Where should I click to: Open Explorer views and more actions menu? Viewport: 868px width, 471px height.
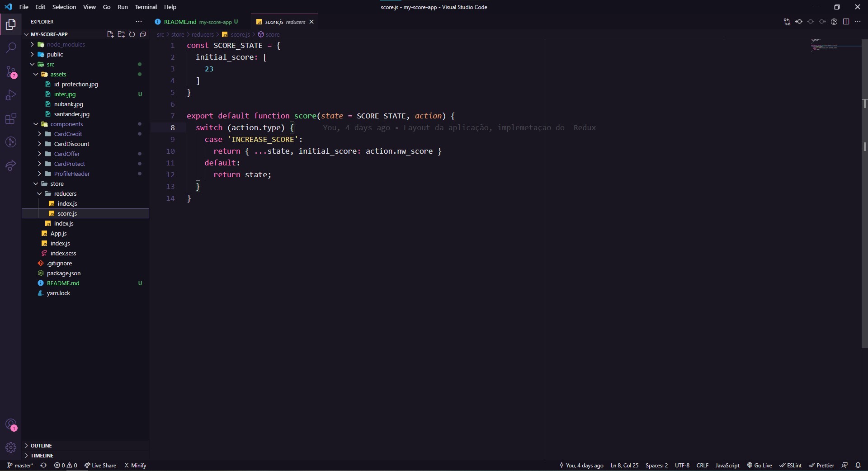pyautogui.click(x=139, y=22)
